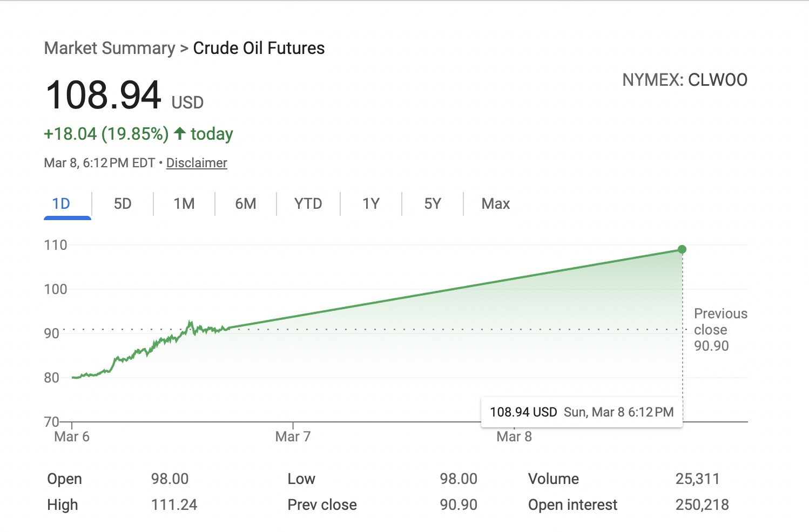Viewport: 809px width, 532px height.
Task: Open the 1M chart range
Action: [x=184, y=204]
